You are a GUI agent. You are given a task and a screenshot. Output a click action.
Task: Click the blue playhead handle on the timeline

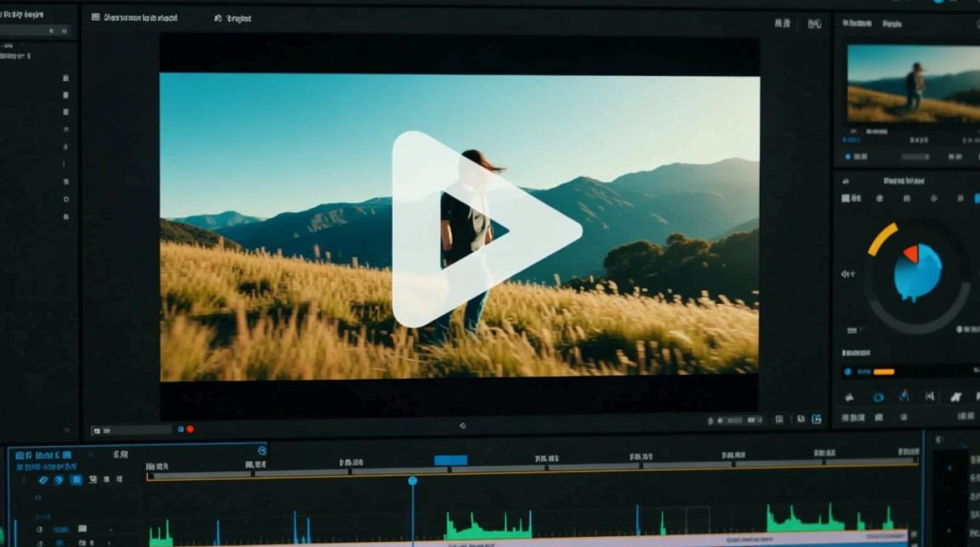tap(413, 481)
